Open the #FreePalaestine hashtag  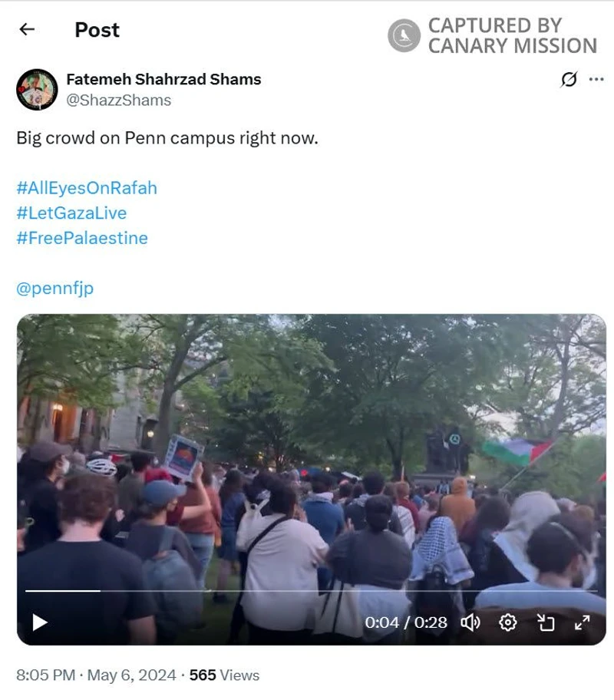81,238
